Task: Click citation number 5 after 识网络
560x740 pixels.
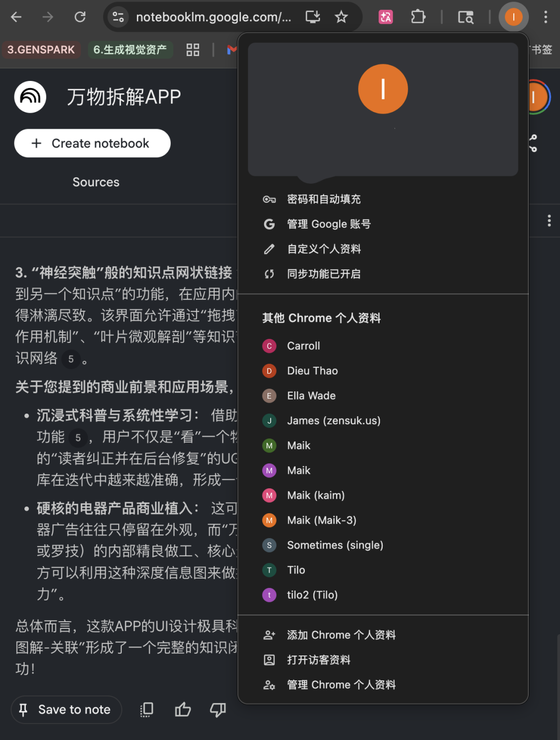Action: [71, 359]
